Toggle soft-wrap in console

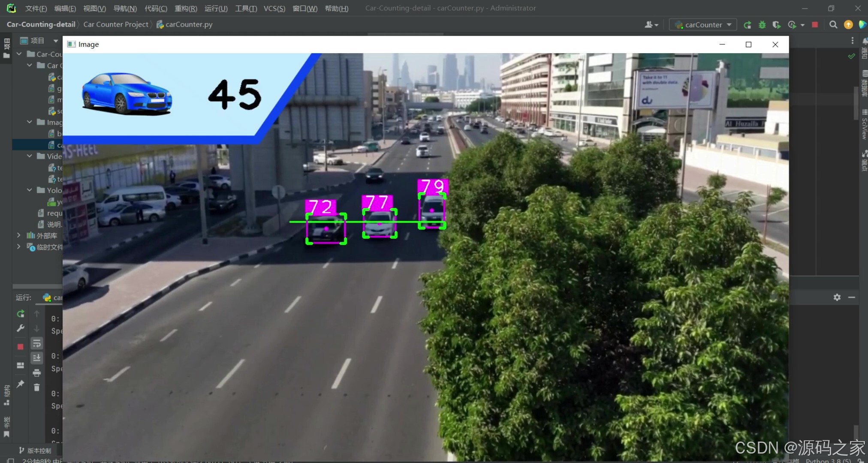point(37,343)
